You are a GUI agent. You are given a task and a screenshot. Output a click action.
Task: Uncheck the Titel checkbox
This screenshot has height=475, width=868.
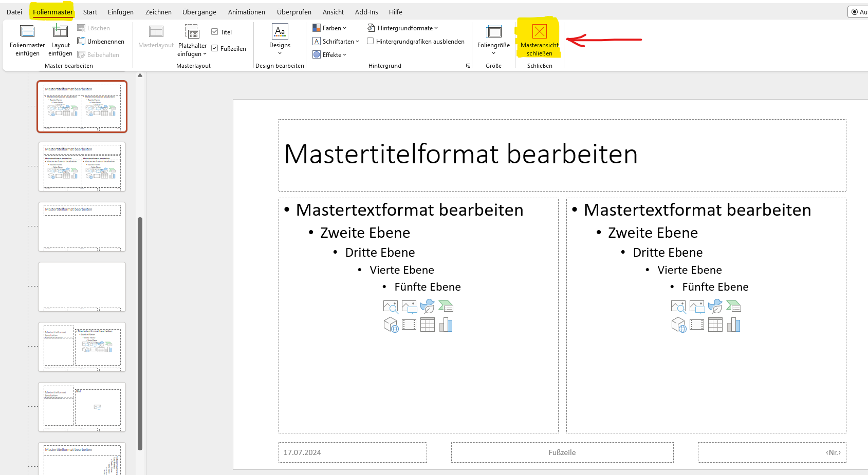coord(215,32)
